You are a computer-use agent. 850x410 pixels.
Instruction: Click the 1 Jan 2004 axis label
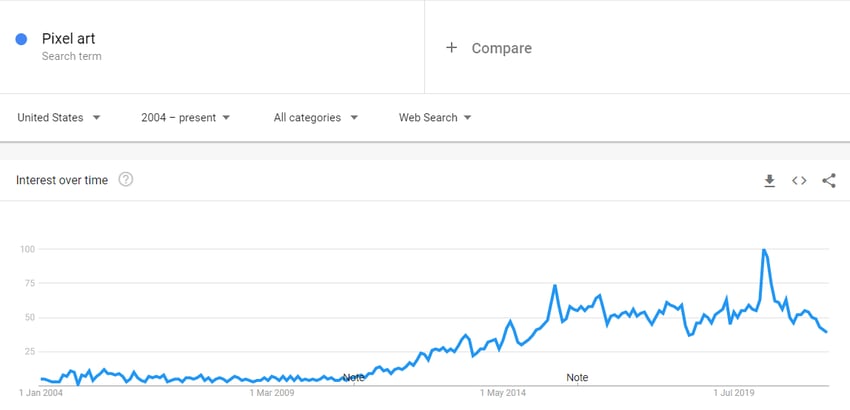click(41, 393)
